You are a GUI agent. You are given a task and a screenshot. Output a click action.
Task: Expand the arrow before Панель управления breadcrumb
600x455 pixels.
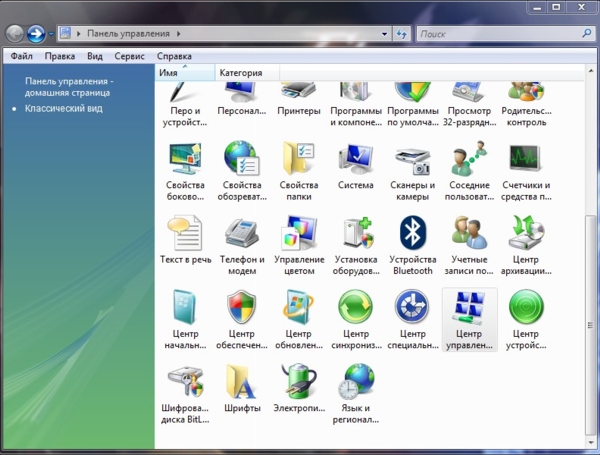click(x=78, y=34)
